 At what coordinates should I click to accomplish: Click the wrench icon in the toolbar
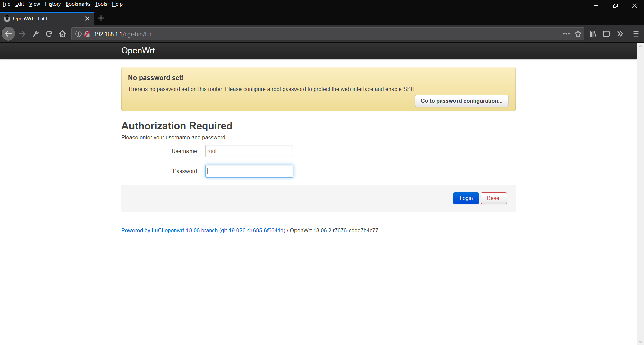36,33
